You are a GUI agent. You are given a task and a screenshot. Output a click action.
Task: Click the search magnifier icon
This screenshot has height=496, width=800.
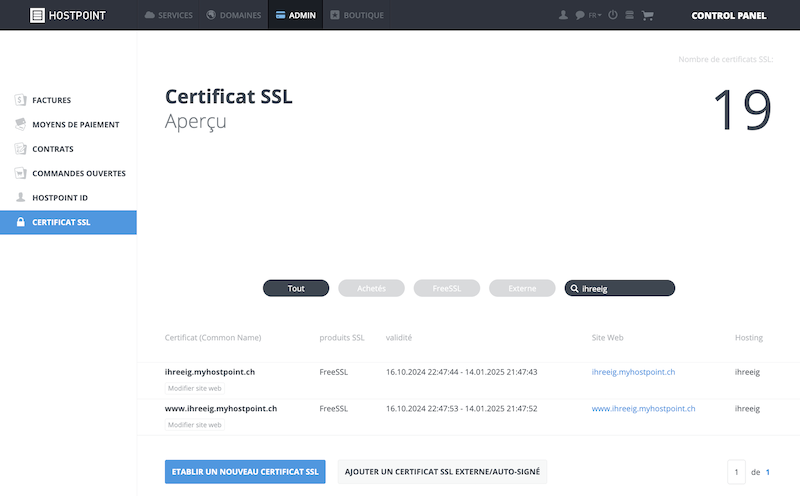(x=574, y=288)
